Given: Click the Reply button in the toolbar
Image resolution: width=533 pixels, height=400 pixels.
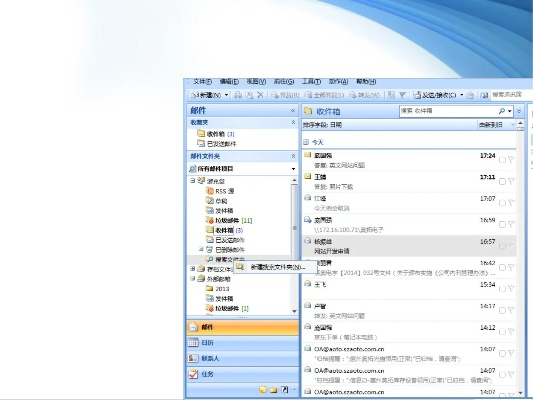Looking at the screenshot, I should click(285, 95).
